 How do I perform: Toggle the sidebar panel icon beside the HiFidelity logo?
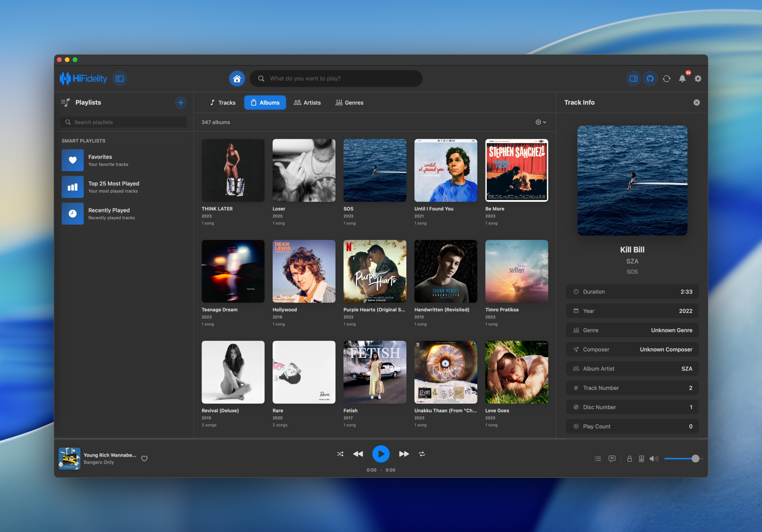tap(120, 79)
